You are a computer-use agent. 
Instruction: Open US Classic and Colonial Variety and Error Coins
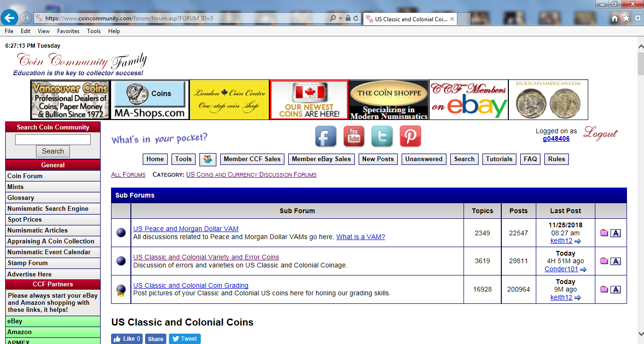tap(206, 257)
